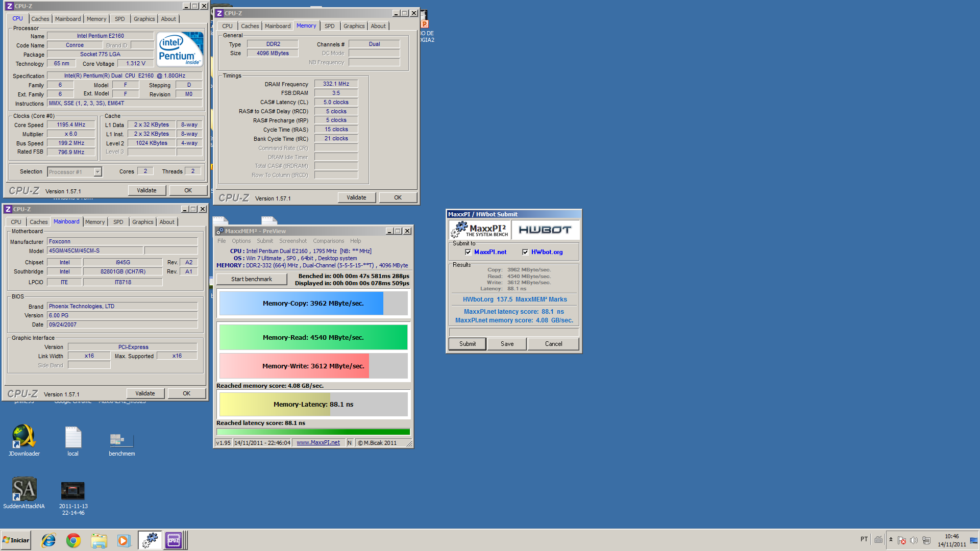Open the Options menu in MaxxMEM
The image size is (980, 551).
(x=241, y=241)
